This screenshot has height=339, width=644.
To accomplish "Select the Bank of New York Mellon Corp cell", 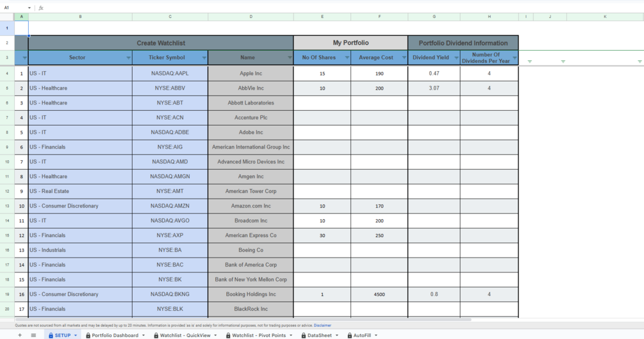I will pyautogui.click(x=251, y=280).
